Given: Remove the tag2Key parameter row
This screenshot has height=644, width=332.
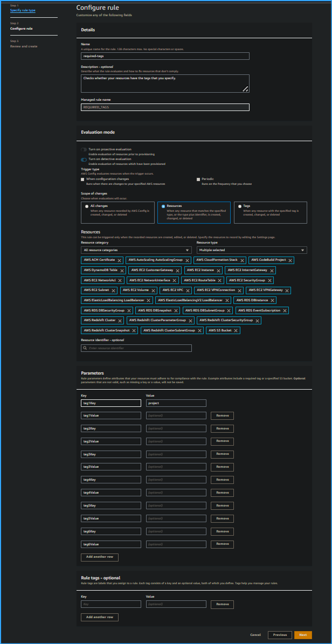Looking at the screenshot, I should click(222, 428).
